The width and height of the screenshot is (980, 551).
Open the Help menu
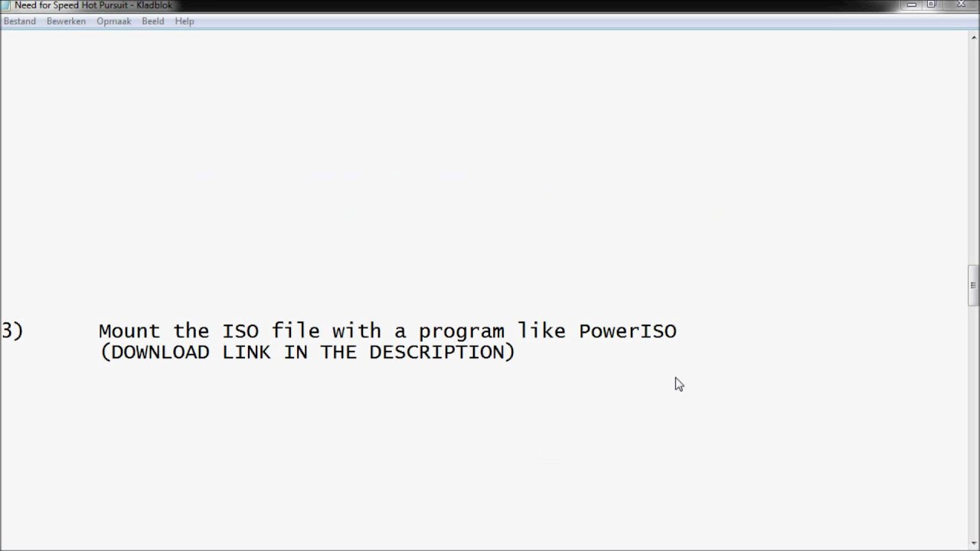click(185, 21)
